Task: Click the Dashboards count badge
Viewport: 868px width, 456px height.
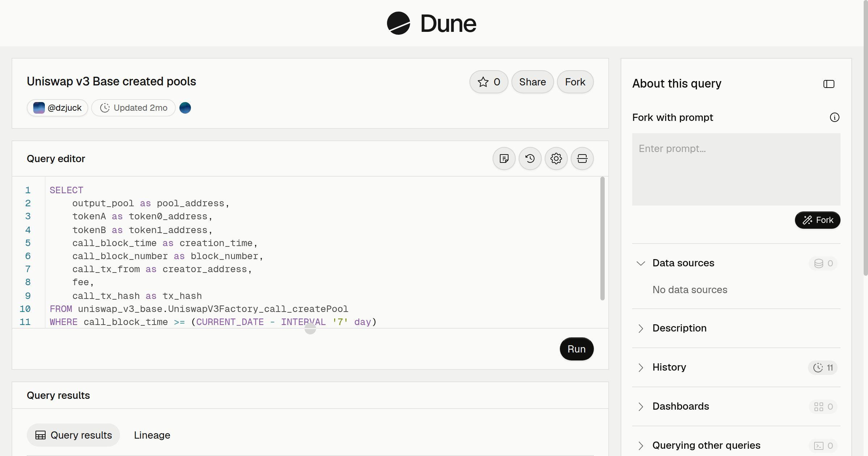Action: coord(823,406)
